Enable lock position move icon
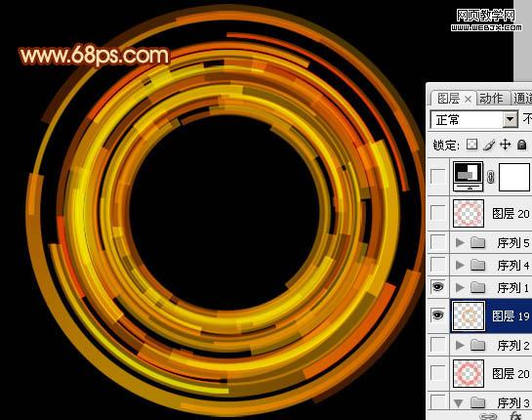Screen dimensions: 532x420 [x=506, y=145]
